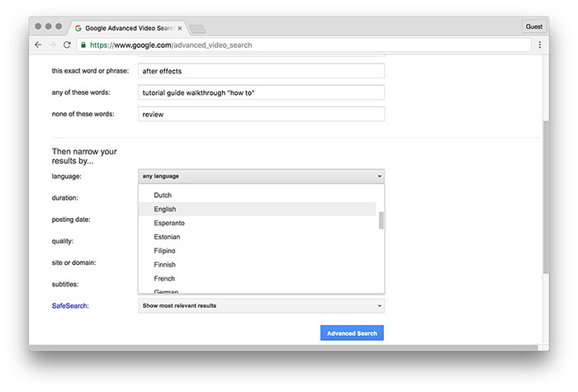The width and height of the screenshot is (578, 392).
Task: Click the exact word or phrase field
Action: [x=260, y=71]
